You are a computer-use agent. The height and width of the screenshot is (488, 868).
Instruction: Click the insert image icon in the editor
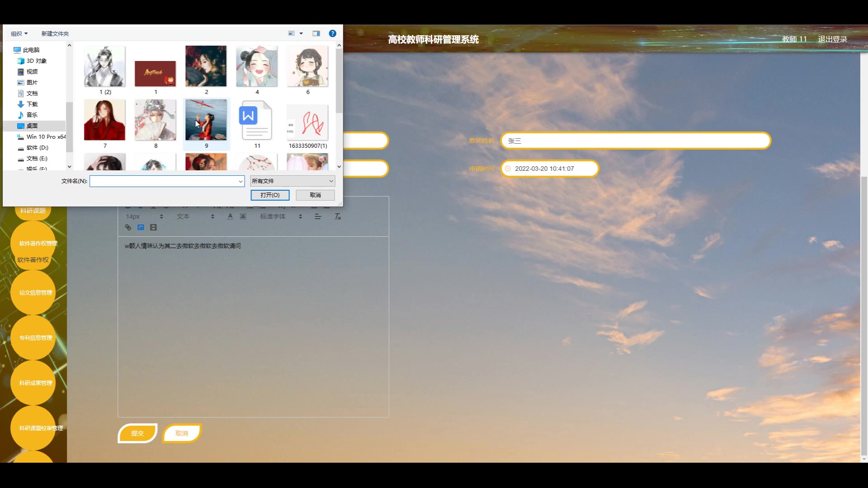coord(141,227)
